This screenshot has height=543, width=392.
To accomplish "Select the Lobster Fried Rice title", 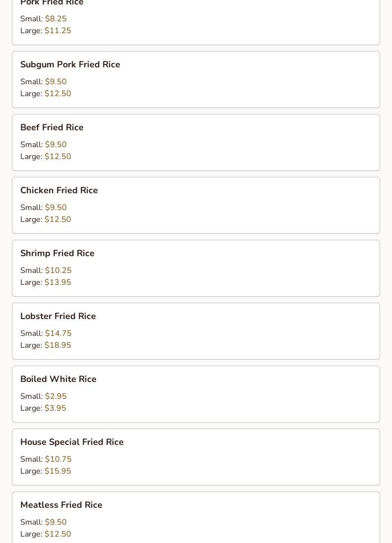I will point(58,316).
